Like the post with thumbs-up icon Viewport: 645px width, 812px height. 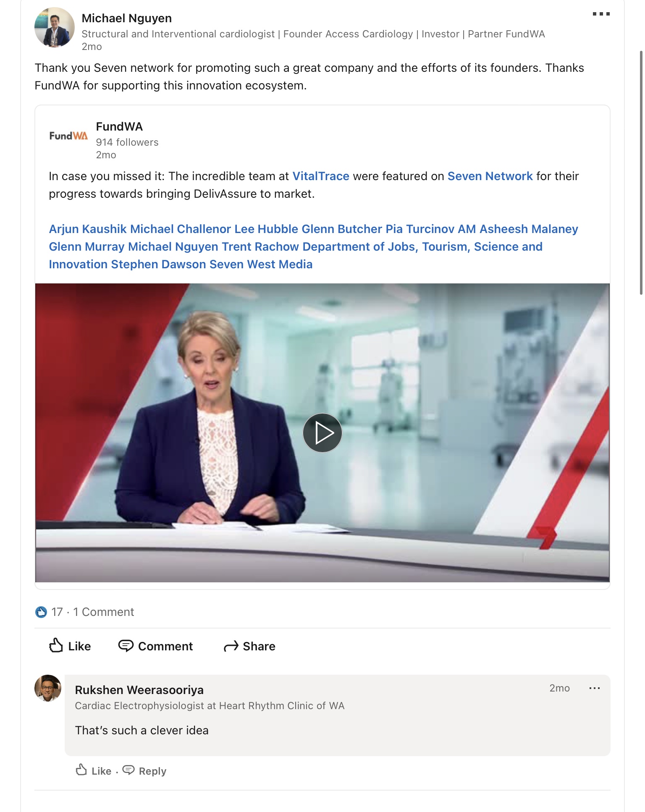[56, 646]
